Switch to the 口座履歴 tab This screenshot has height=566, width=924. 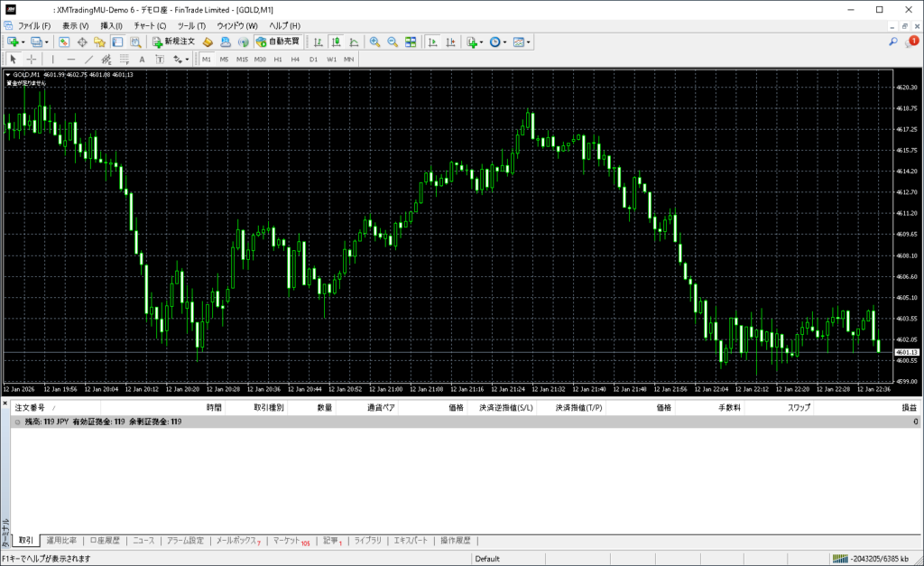pos(104,541)
